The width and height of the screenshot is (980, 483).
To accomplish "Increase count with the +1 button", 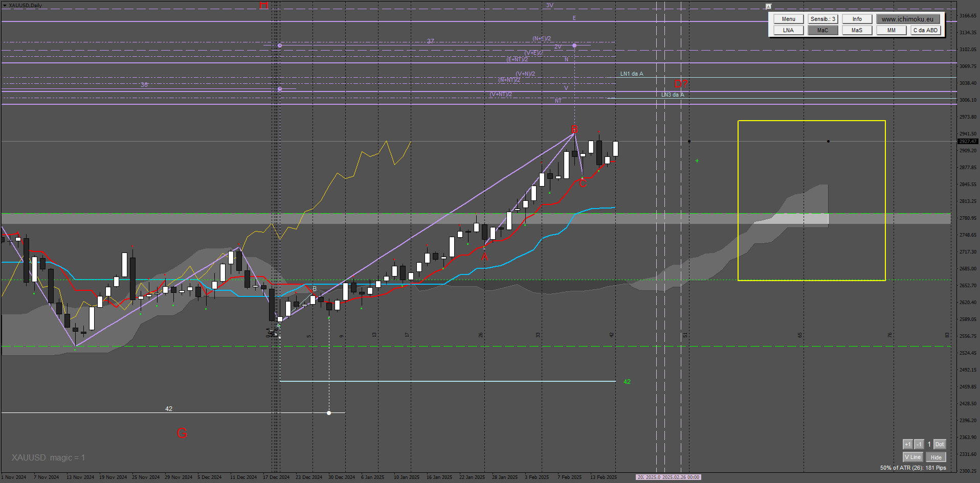I will click(908, 444).
